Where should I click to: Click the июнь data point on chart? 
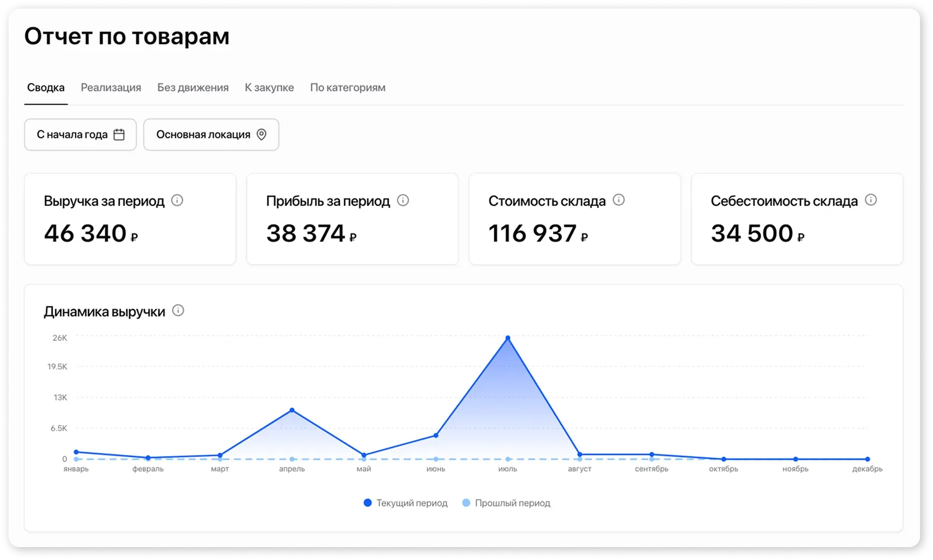(x=436, y=436)
